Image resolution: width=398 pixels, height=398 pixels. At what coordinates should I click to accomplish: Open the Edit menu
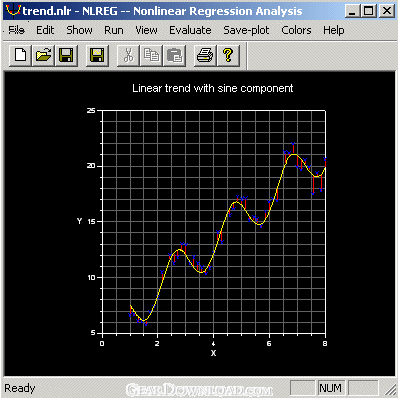45,30
